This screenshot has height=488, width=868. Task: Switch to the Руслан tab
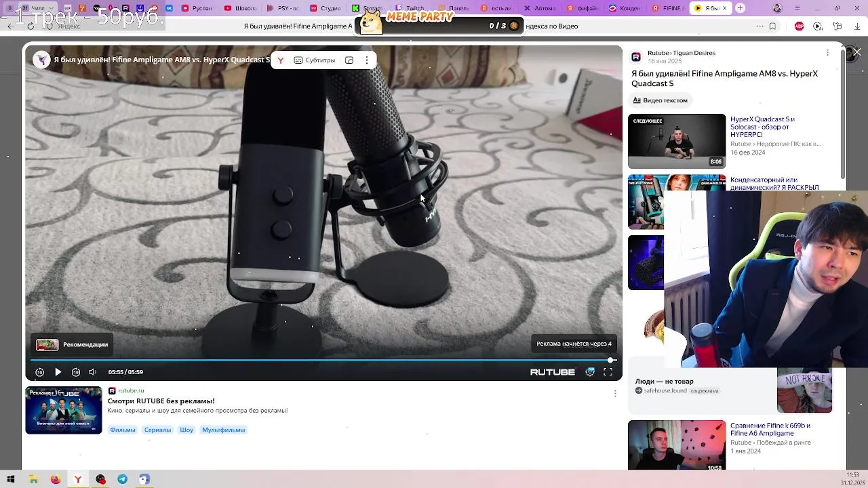click(197, 8)
